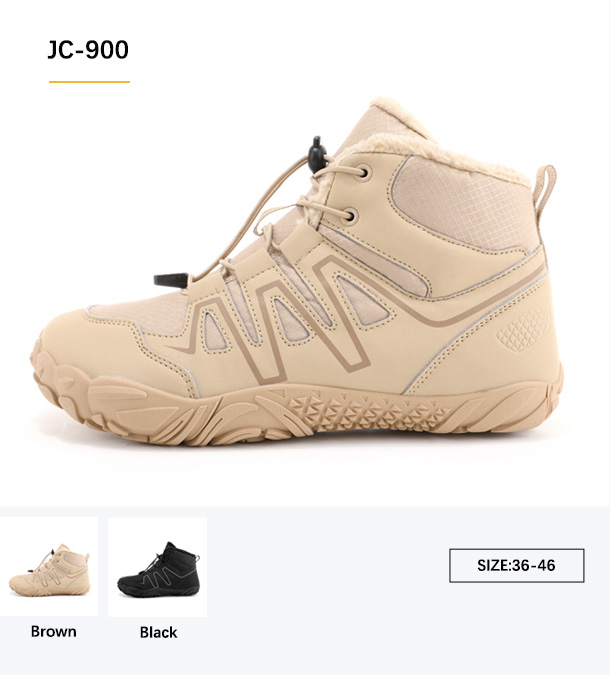Click the black cord lock on the laces
This screenshot has width=610, height=675.
pos(318,154)
